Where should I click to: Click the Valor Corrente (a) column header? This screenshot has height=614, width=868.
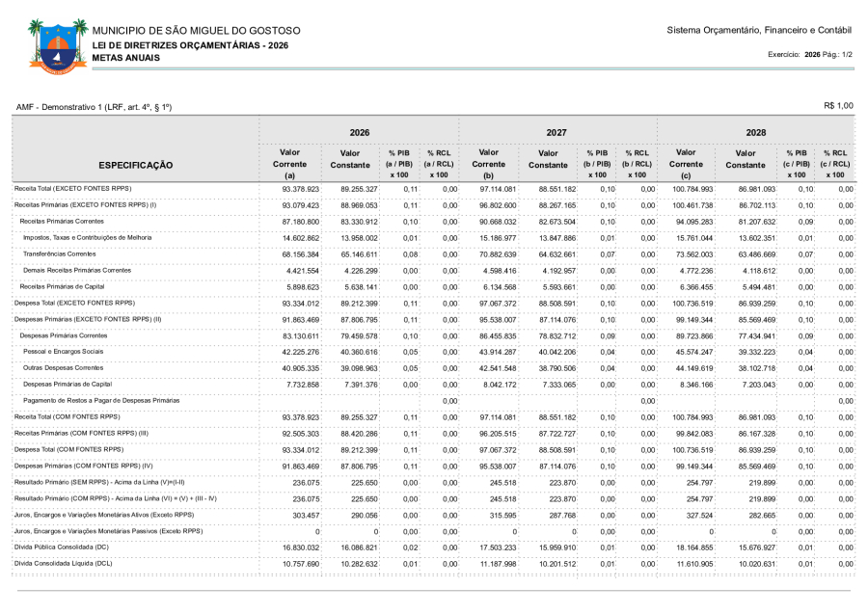click(289, 164)
